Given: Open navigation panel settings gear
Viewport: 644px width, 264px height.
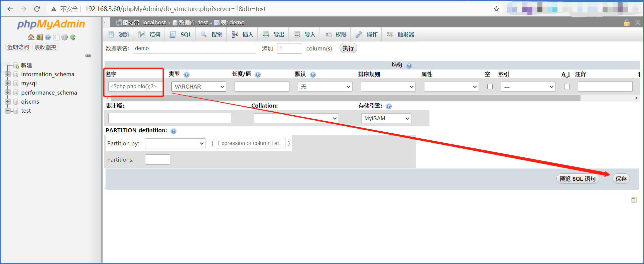Looking at the screenshot, I should 65,37.
